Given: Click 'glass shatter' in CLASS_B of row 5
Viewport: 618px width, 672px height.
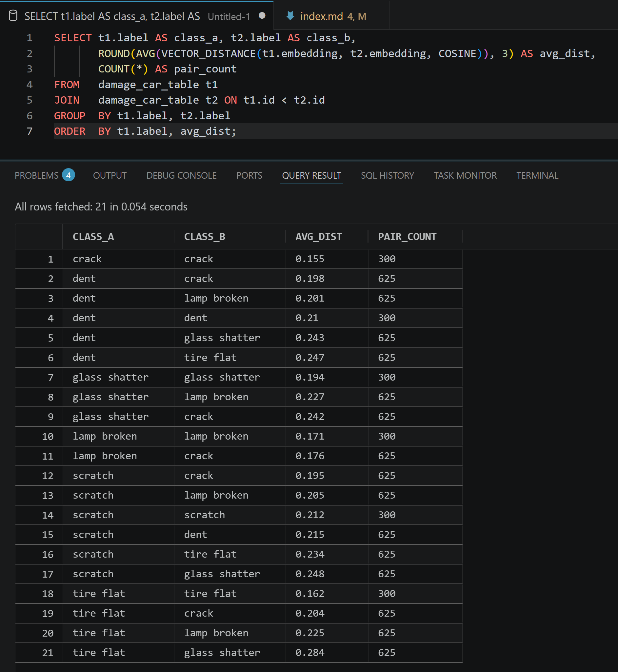Looking at the screenshot, I should 222,338.
